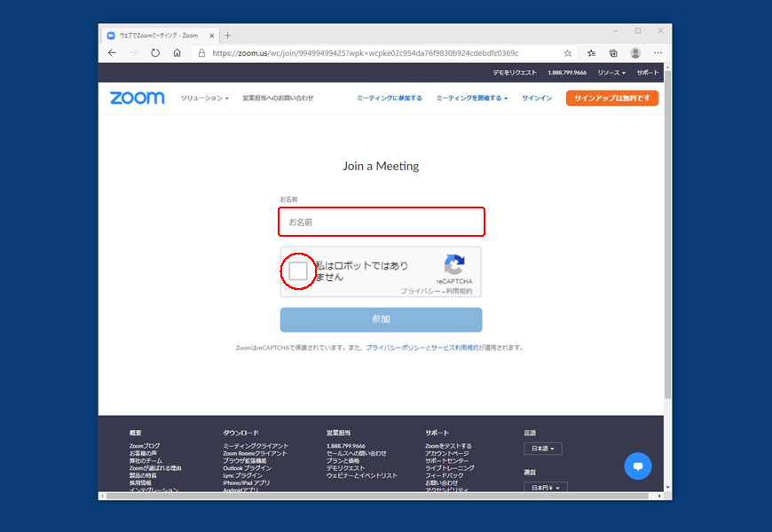Open the favorites list icon
Screen dimensions: 772x532
coord(591,53)
